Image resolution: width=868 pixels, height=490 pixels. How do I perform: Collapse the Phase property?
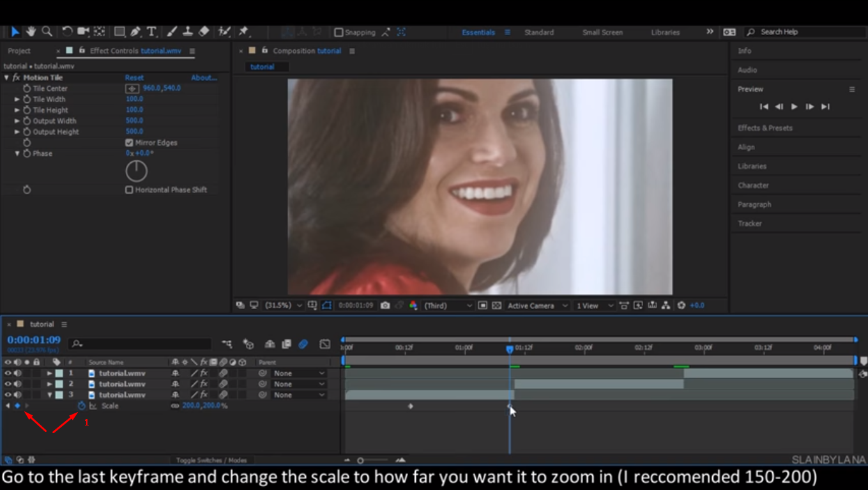(x=17, y=153)
